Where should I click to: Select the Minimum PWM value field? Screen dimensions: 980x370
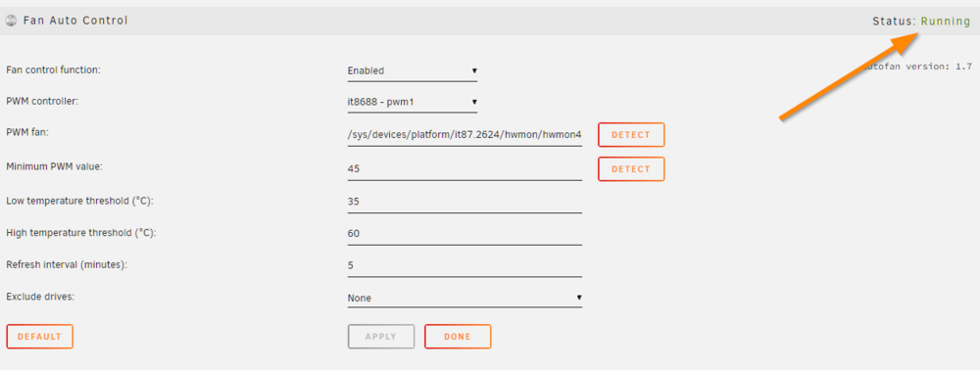465,169
